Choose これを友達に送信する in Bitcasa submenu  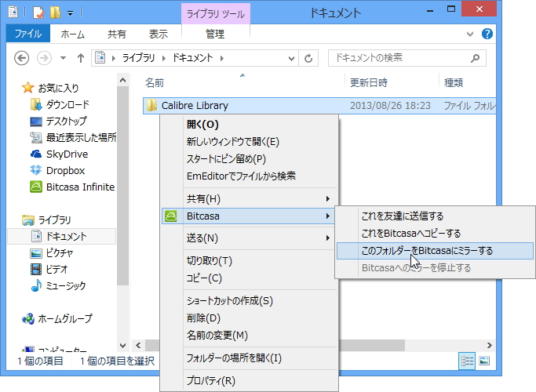point(435,216)
